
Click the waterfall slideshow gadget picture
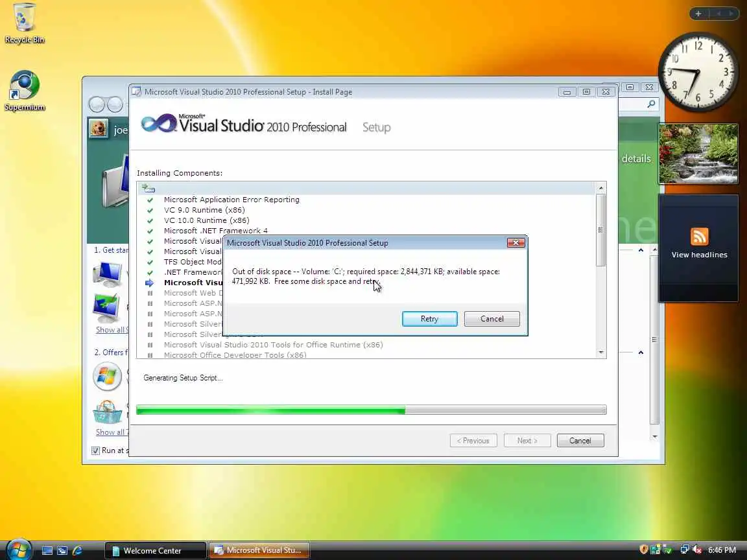coord(698,154)
